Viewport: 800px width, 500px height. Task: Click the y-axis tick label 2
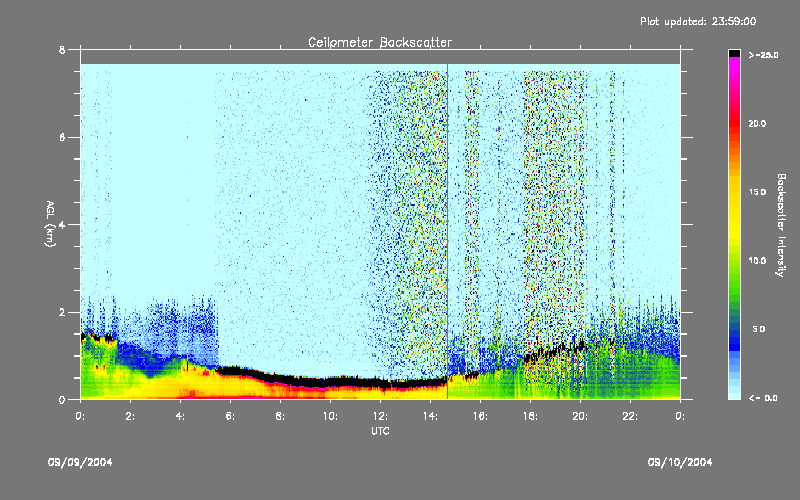[x=62, y=312]
